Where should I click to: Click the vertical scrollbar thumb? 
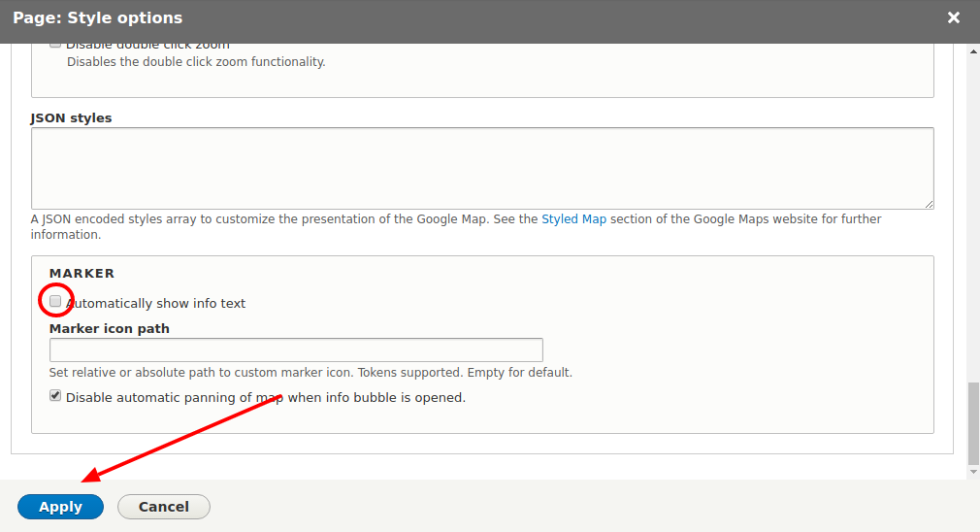tap(973, 422)
